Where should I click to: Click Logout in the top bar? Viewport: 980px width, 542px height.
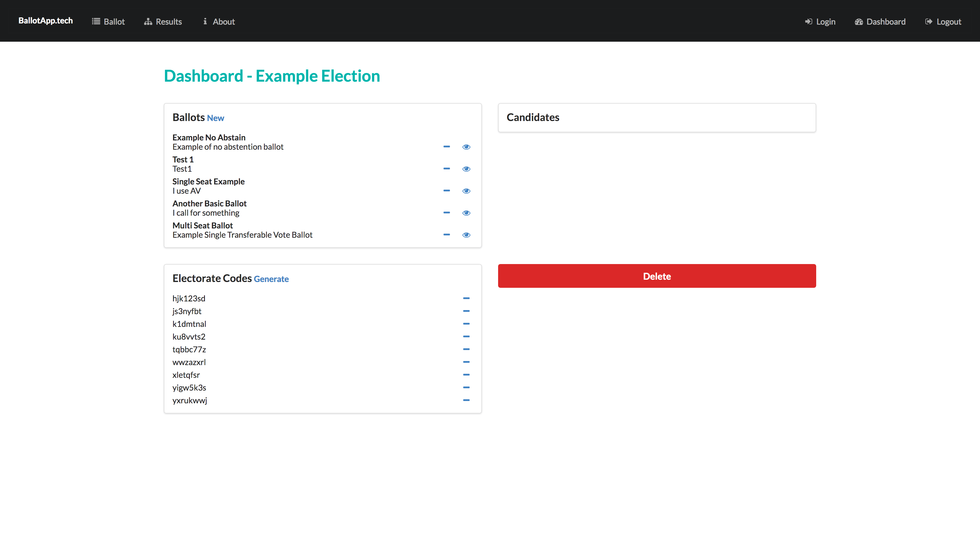point(943,22)
